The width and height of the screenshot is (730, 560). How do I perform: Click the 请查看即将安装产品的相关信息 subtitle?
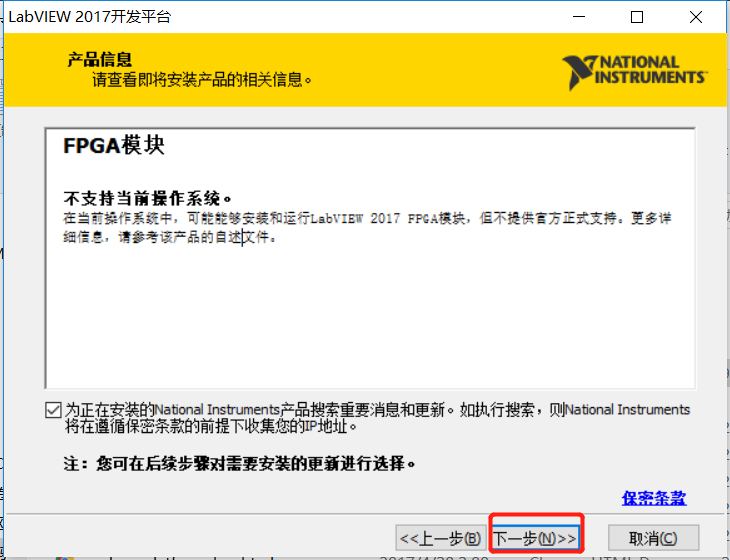click(202, 80)
